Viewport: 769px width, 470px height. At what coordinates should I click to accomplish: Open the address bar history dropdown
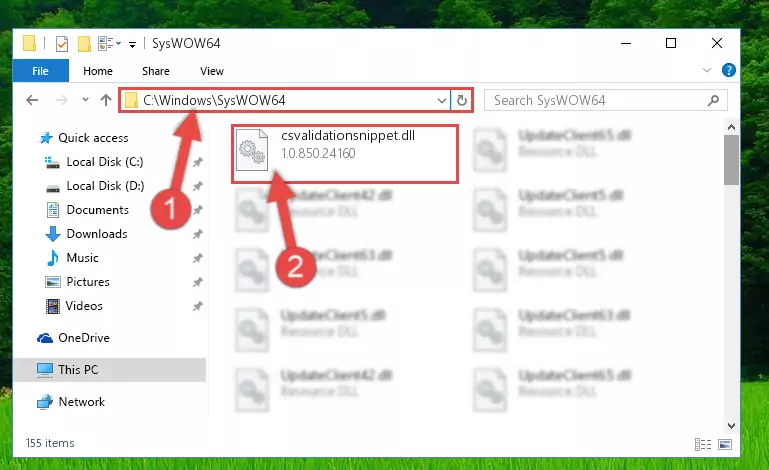[441, 101]
